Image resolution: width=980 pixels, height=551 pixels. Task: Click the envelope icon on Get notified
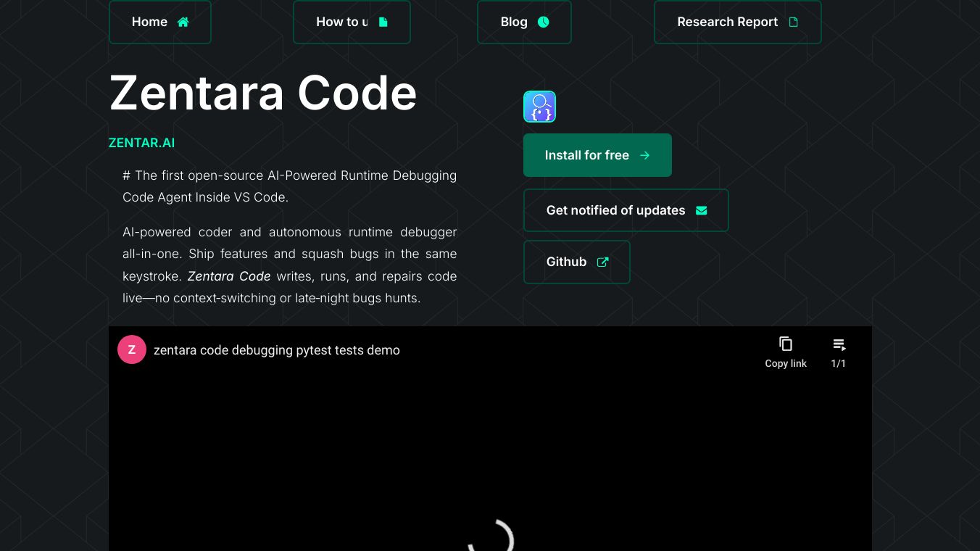click(701, 210)
